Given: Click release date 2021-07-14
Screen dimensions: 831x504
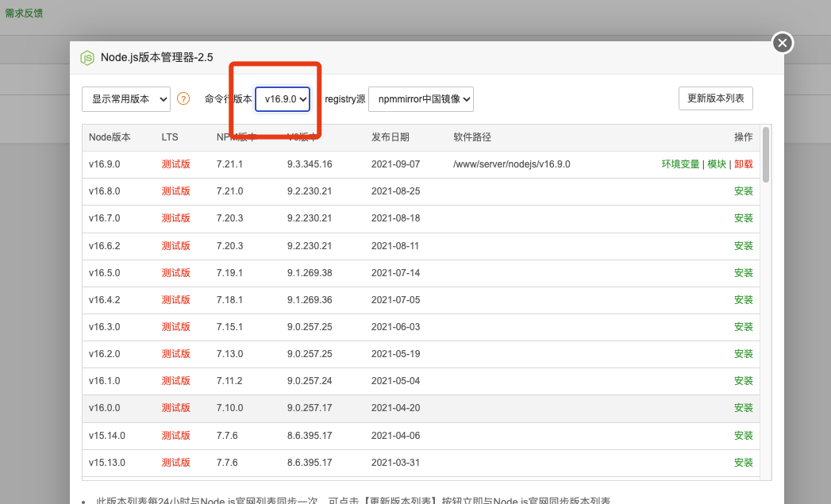Looking at the screenshot, I should point(395,273).
